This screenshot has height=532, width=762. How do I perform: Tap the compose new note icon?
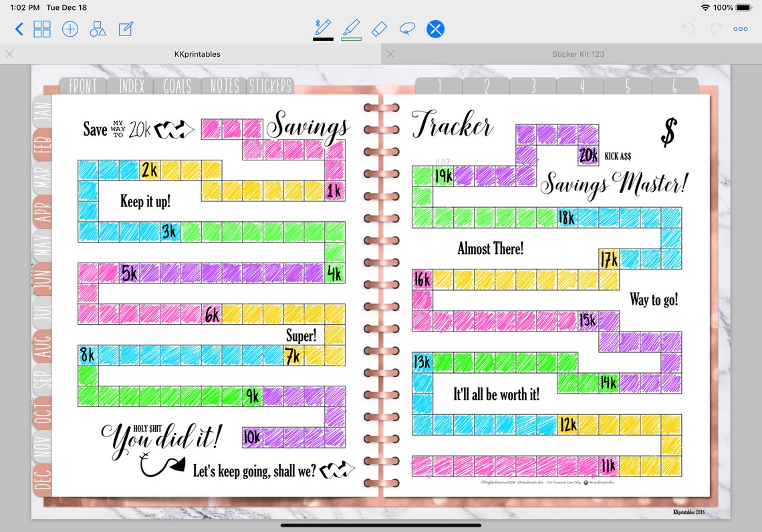click(x=126, y=29)
